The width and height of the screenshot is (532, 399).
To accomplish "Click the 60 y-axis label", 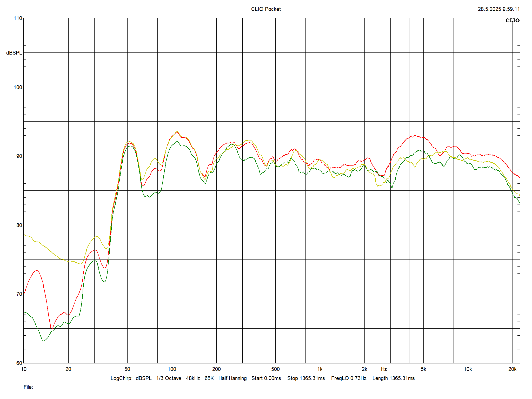I will 19,363.
